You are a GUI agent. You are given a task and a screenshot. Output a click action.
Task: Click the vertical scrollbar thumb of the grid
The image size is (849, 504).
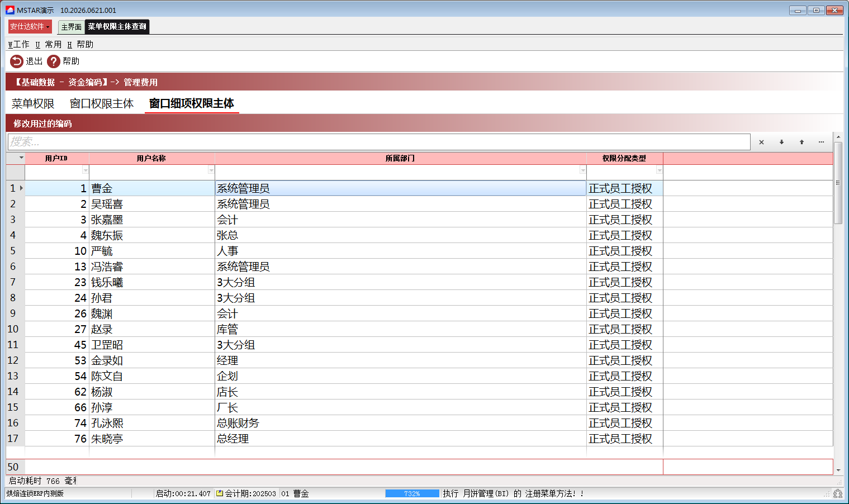click(838, 183)
